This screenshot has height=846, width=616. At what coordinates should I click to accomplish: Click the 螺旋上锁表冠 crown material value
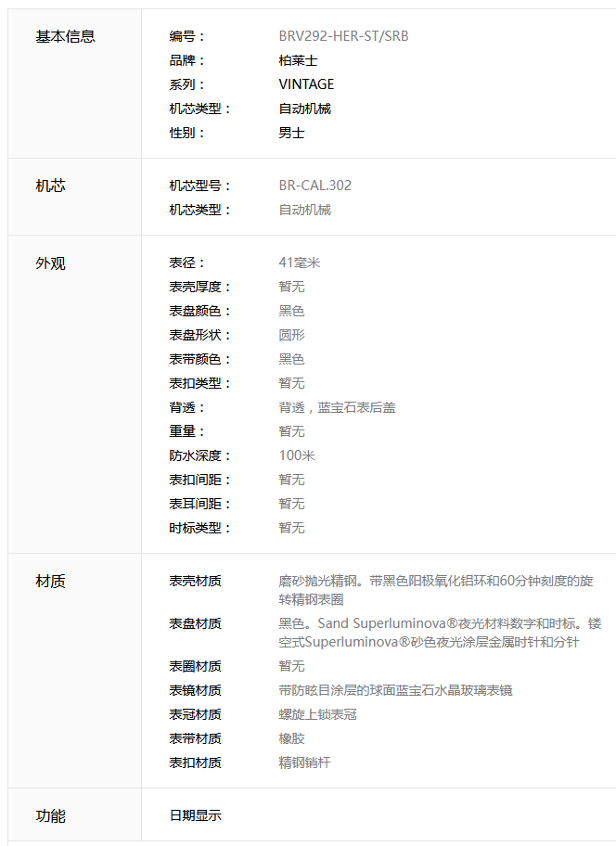coord(317,714)
